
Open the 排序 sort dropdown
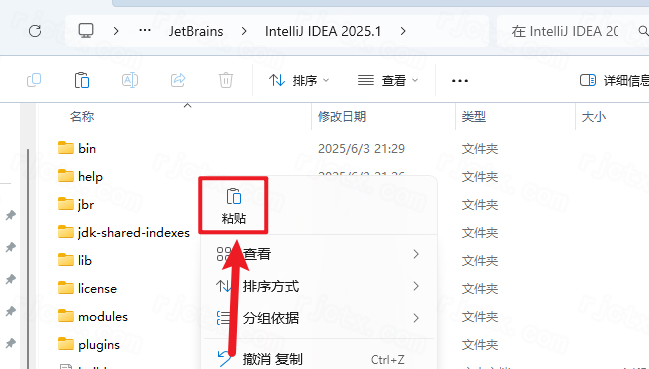tap(299, 80)
